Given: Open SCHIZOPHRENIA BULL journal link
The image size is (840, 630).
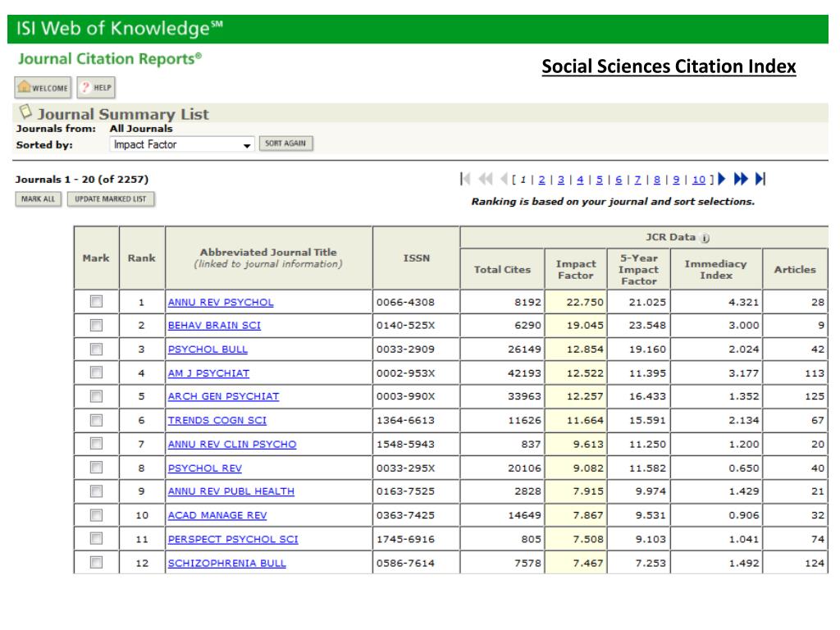Looking at the screenshot, I should pyautogui.click(x=227, y=563).
